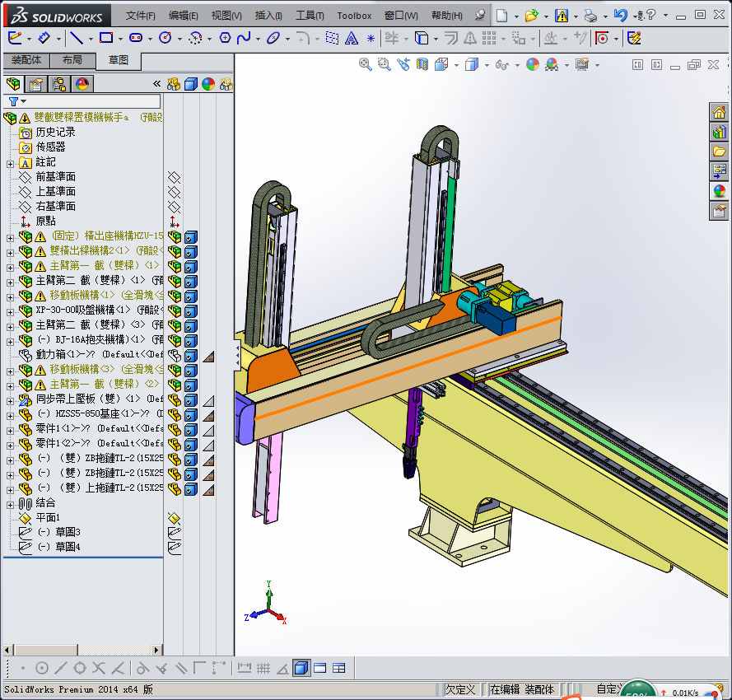This screenshot has width=732, height=700.
Task: Select the Straight Slot tool
Action: [136, 38]
